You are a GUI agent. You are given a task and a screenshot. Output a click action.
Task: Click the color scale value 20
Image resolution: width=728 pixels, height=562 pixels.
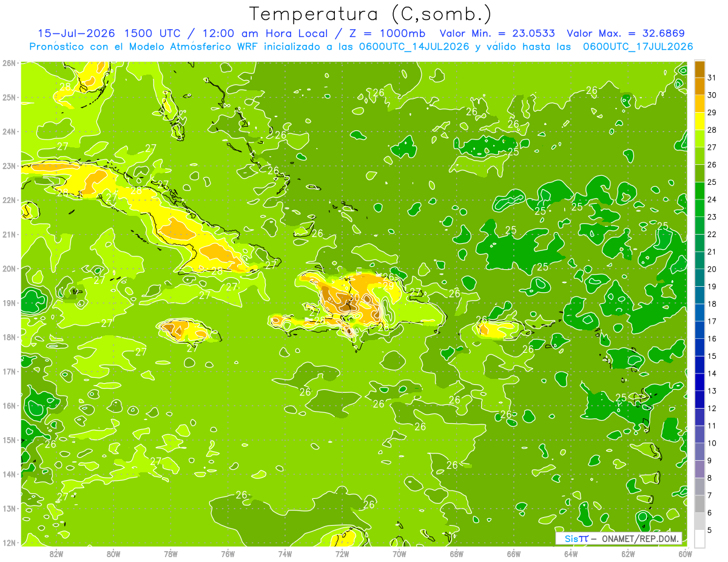coord(712,269)
